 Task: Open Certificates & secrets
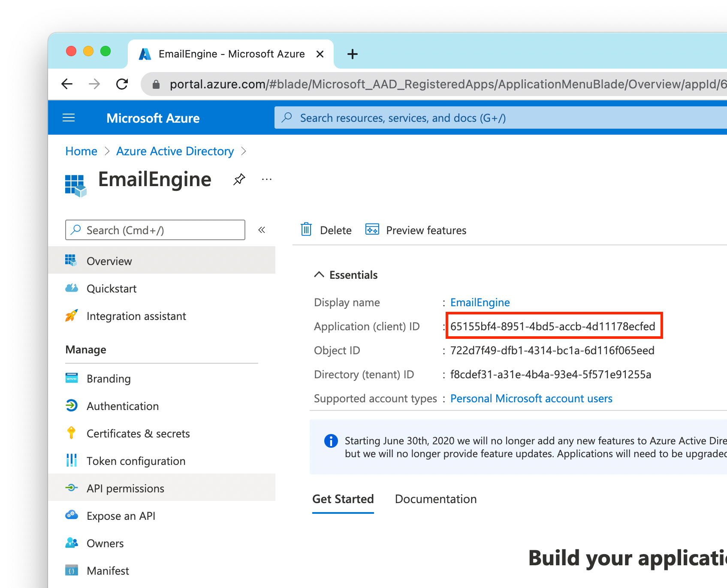click(x=162, y=433)
